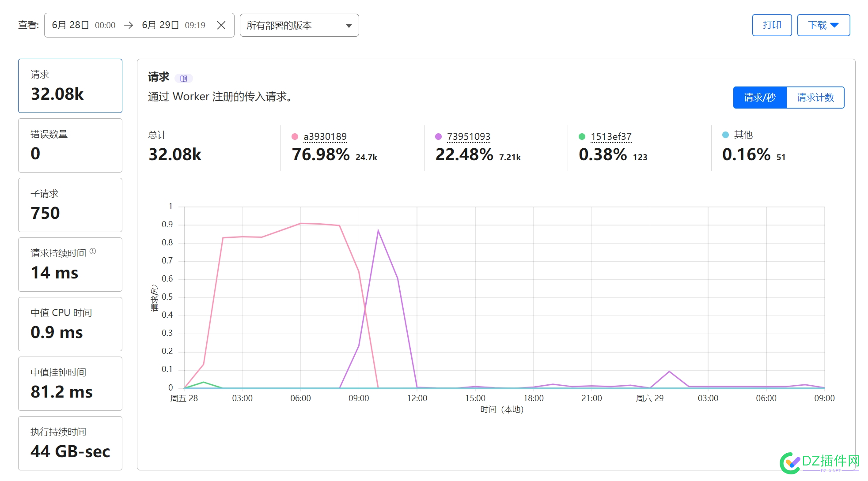
Task: Click the 周六 29 axis label
Action: (649, 398)
